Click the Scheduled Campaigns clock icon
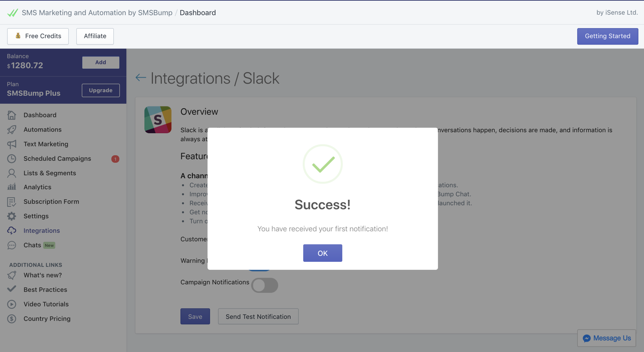644x352 pixels. (x=12, y=159)
